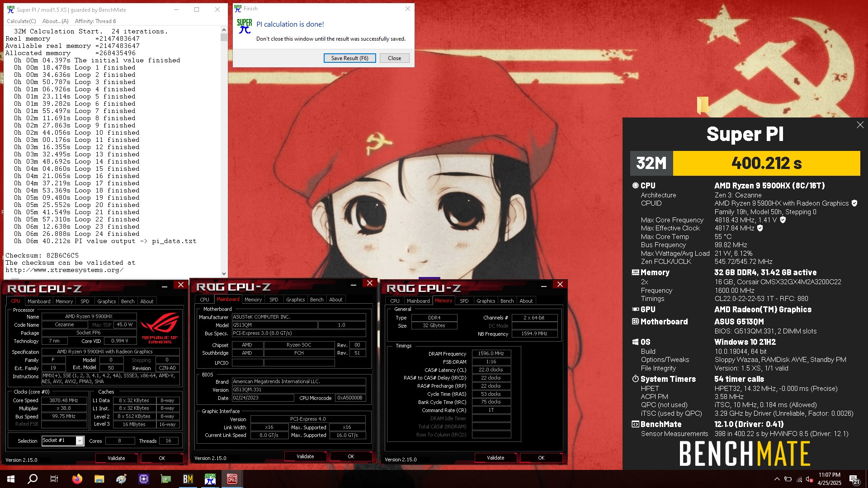The image size is (868, 488).
Task: Open the green graphics card app on taskbar
Action: coord(166,479)
